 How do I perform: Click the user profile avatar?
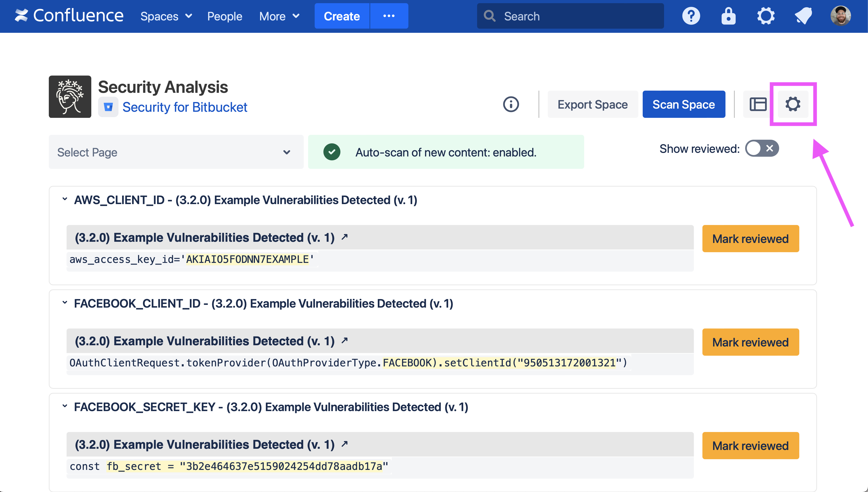tap(840, 16)
